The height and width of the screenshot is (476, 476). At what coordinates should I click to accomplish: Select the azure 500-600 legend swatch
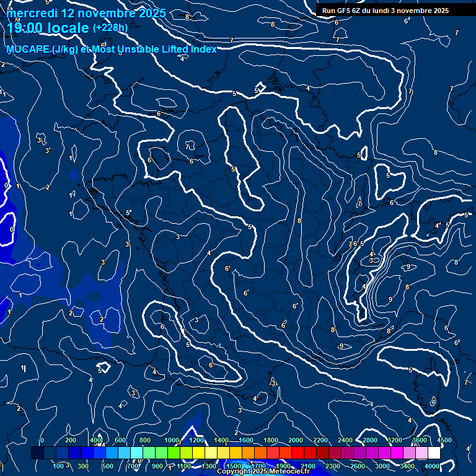tap(112, 452)
